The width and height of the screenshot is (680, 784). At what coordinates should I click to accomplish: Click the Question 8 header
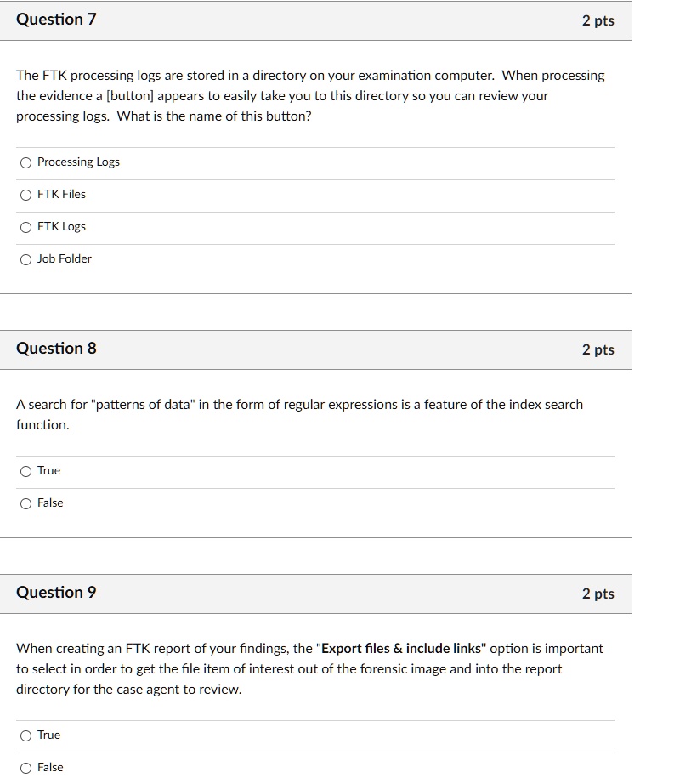[56, 348]
